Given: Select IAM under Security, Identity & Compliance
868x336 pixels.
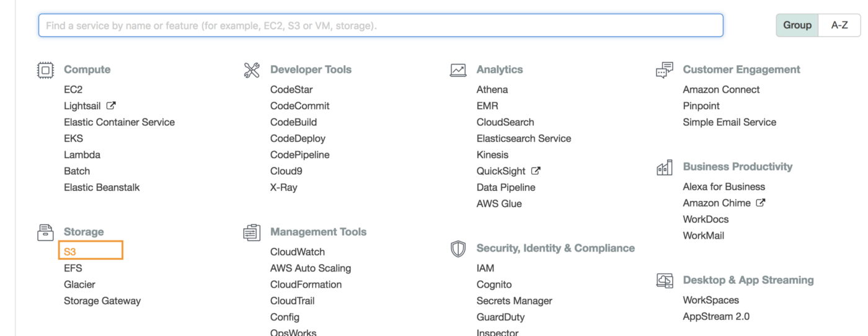Looking at the screenshot, I should coord(485,268).
